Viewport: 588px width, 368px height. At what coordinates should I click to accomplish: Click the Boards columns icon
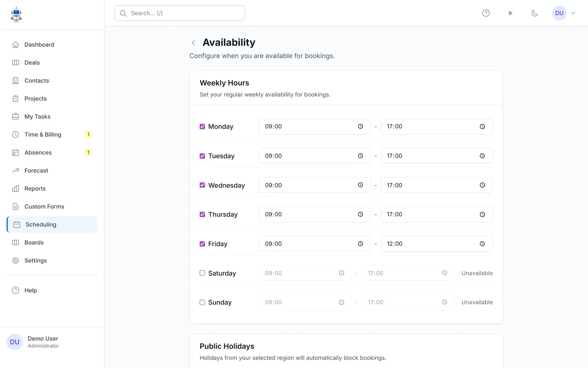click(x=15, y=243)
